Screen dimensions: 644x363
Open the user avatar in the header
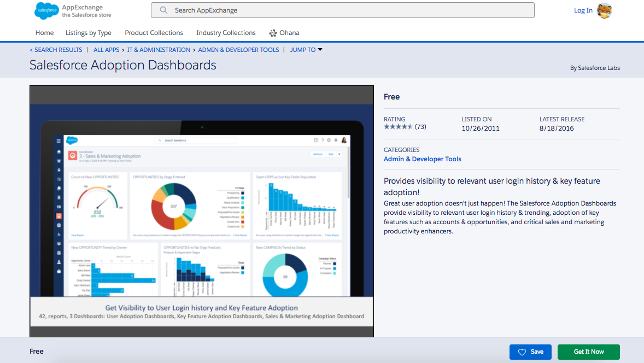coord(604,11)
